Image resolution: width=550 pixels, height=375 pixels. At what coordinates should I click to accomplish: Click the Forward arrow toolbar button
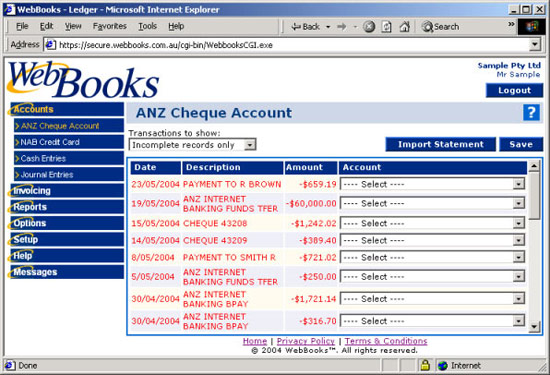coord(341,27)
